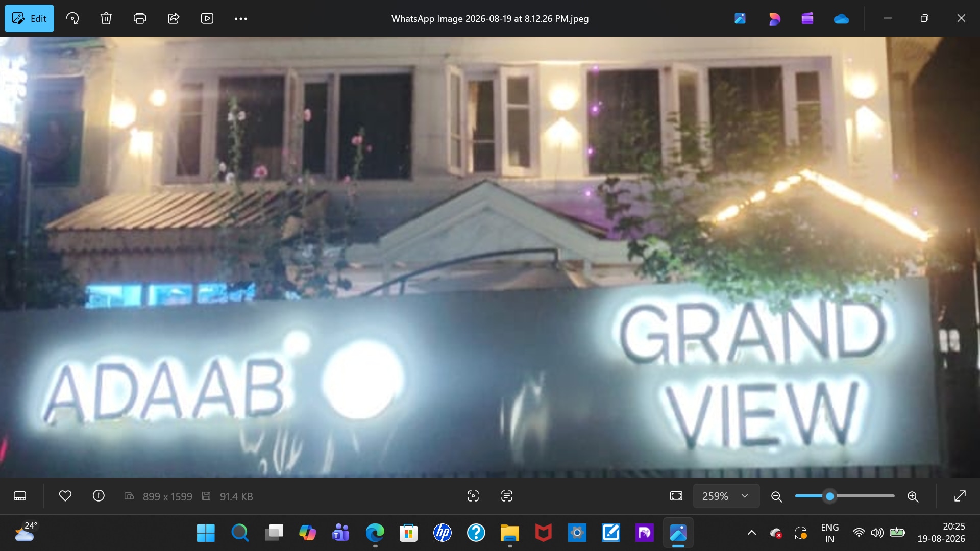Open the weather widget showing 24°
This screenshot has height=551, width=980.
point(26,533)
